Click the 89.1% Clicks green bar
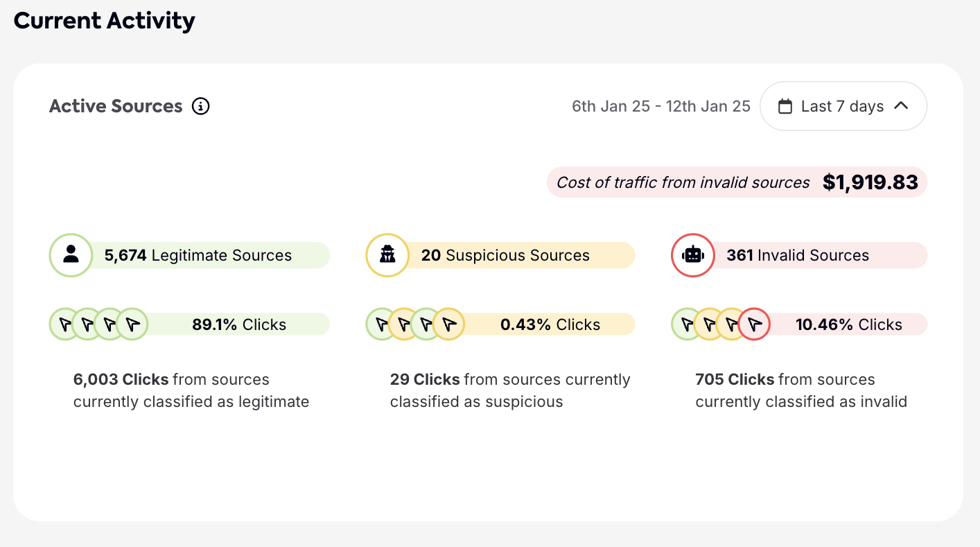980x547 pixels. [239, 324]
